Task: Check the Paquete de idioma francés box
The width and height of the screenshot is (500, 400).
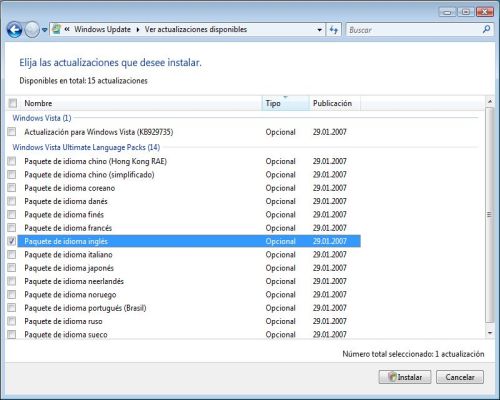Action: pos(12,228)
